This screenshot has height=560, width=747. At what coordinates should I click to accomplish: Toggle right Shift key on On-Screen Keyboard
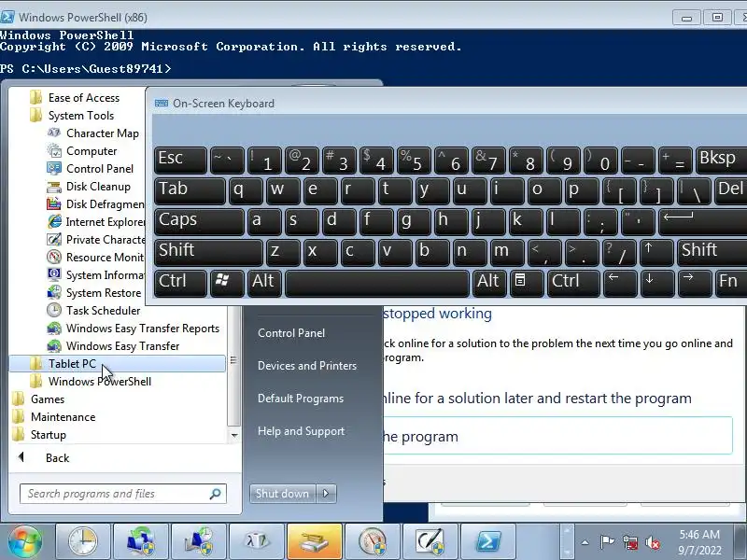pos(712,251)
